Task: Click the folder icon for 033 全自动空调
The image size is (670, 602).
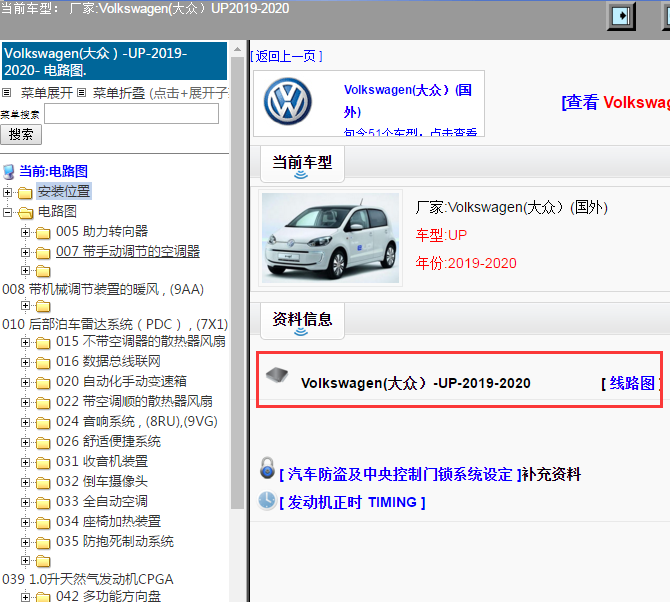Action: coord(43,502)
